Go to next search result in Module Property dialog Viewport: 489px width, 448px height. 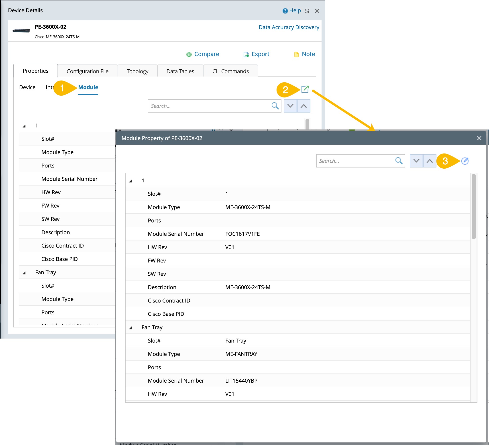tap(416, 161)
